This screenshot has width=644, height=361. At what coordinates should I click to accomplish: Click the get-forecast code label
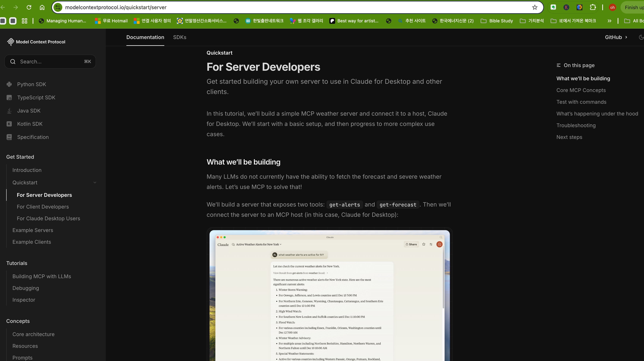point(398,205)
